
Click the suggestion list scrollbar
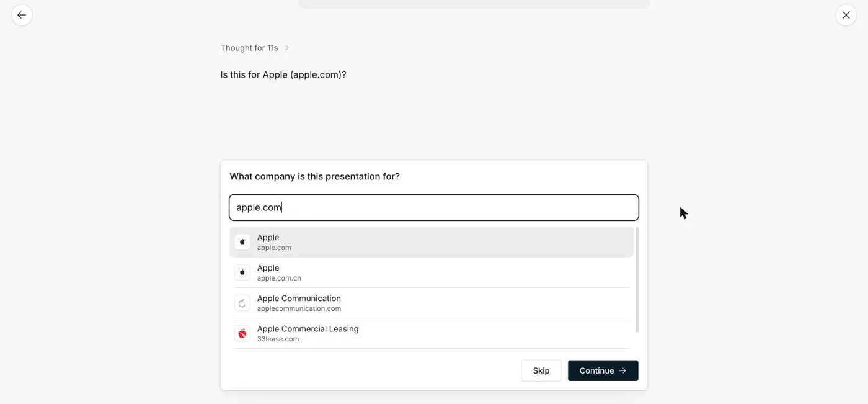coord(637,280)
